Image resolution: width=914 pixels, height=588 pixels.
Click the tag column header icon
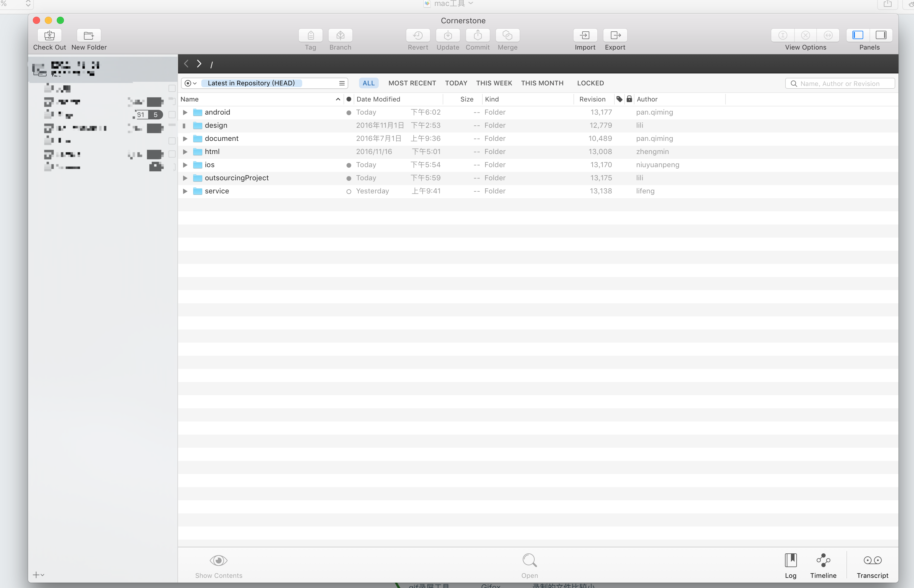(619, 99)
